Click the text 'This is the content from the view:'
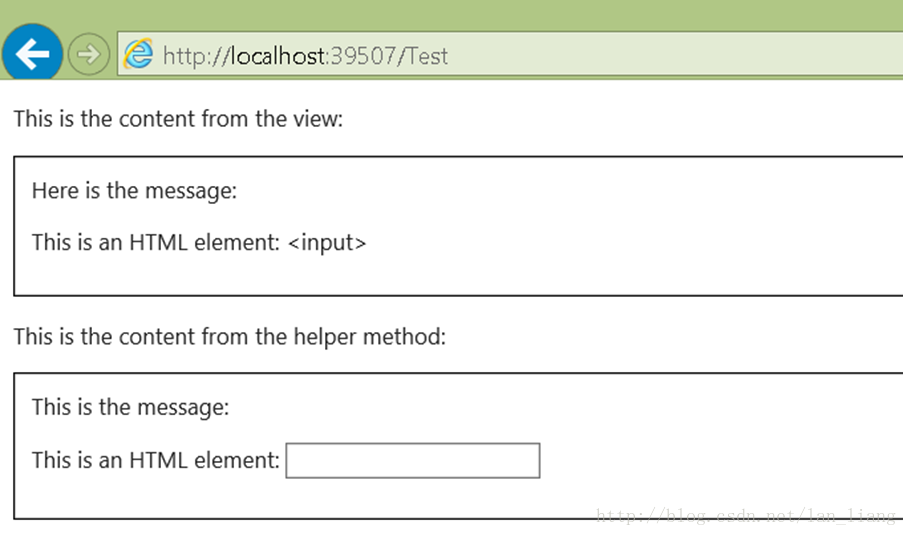 (x=178, y=119)
